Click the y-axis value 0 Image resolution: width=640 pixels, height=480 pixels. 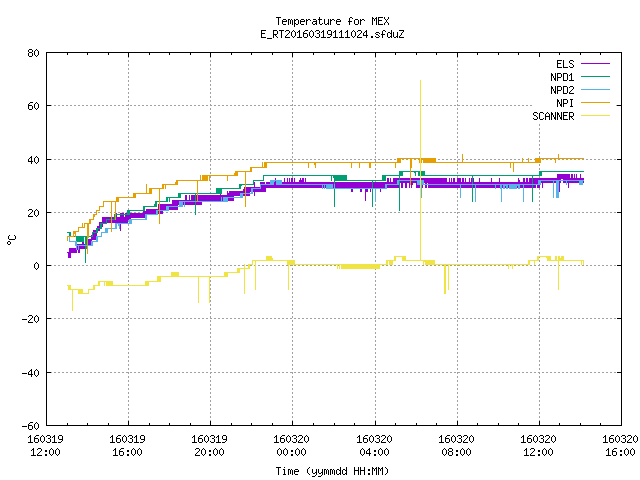click(36, 266)
